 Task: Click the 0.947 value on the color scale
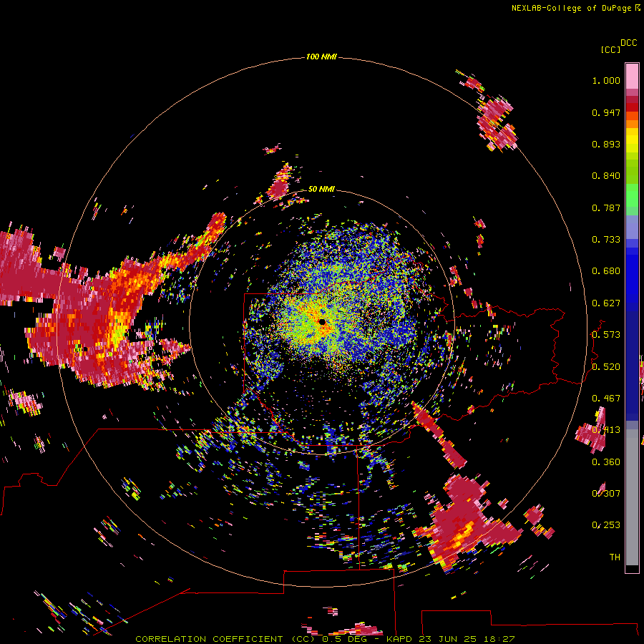606,112
